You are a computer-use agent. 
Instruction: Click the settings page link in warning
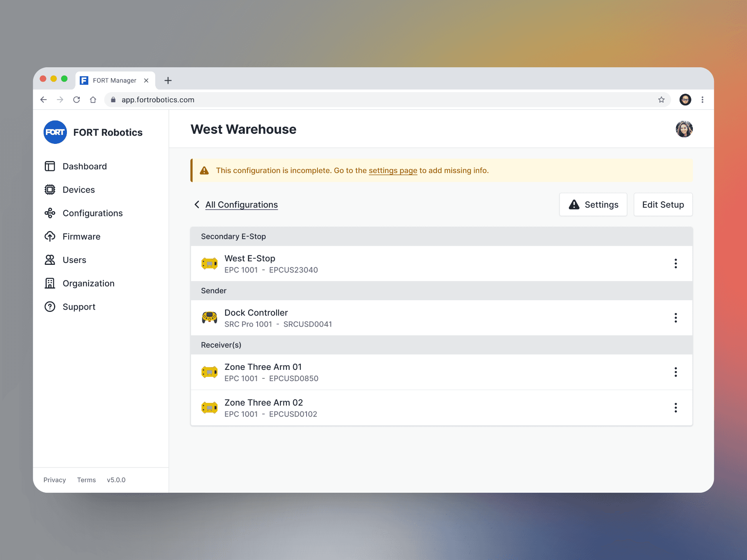coord(393,170)
